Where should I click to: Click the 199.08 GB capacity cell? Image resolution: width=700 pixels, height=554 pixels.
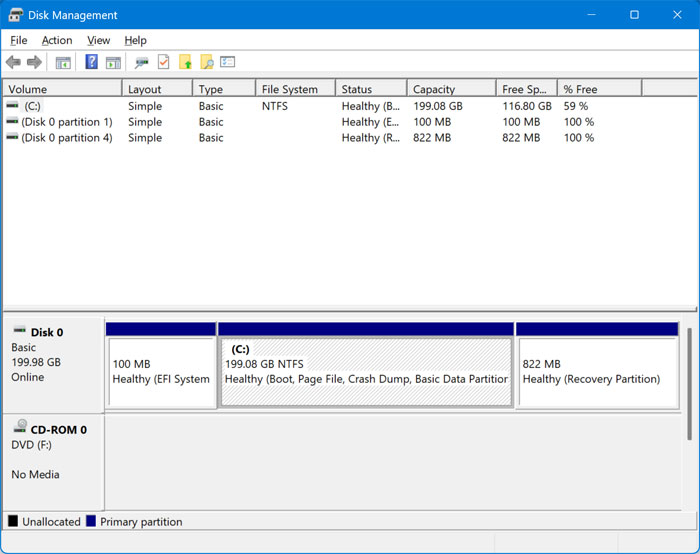438,106
